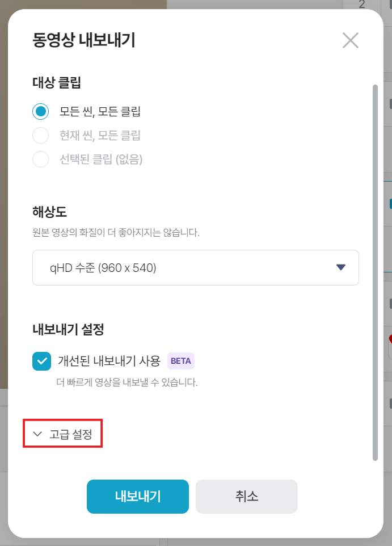
Task: Select the 모든 씬, 모든 클립 radio button
Action: click(41, 111)
